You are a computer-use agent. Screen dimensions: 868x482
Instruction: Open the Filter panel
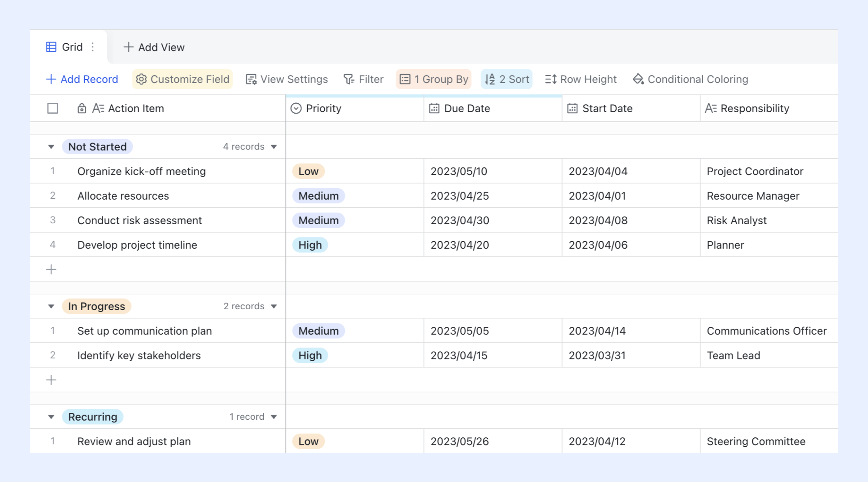click(x=364, y=79)
